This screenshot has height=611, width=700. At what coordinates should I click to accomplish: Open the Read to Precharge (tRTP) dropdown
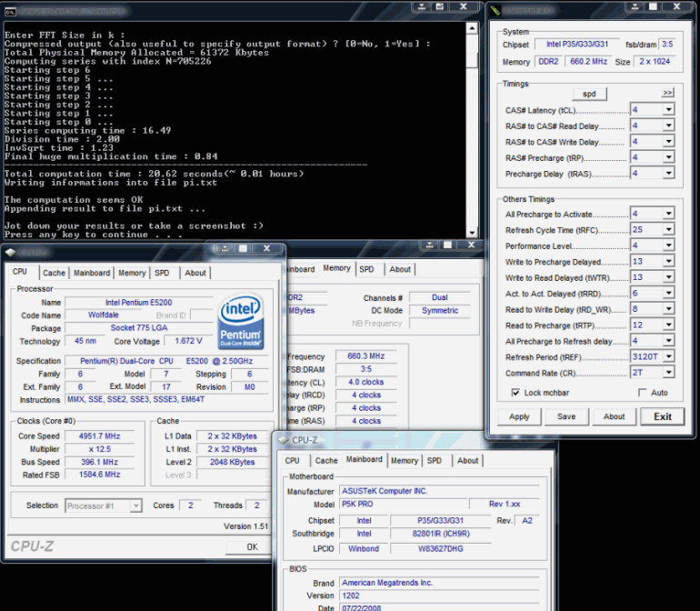click(668, 325)
